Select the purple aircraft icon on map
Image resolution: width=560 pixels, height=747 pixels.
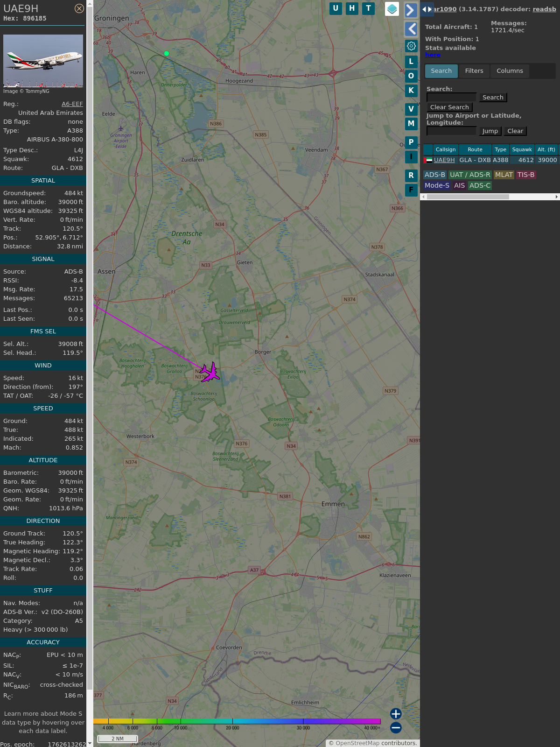point(210,373)
